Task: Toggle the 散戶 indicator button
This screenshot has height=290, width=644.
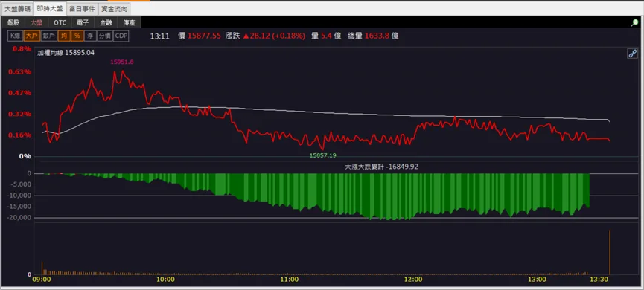Action: (x=49, y=36)
